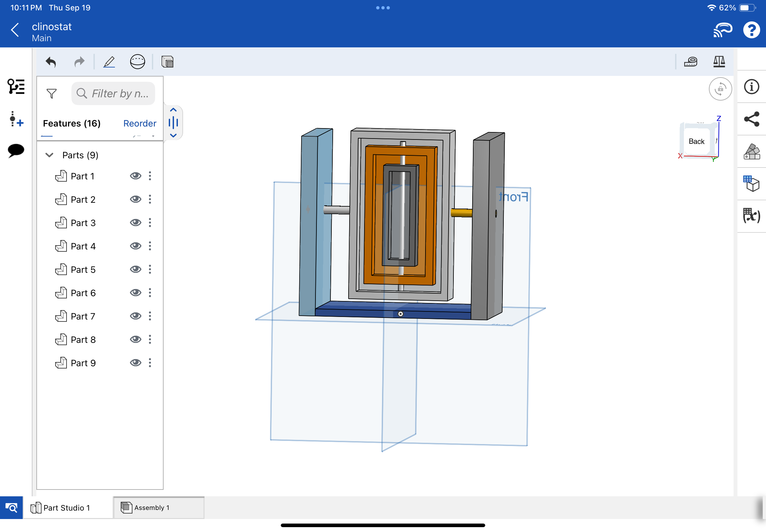The image size is (766, 532).
Task: Hide Part 1 with its eye icon
Action: (135, 176)
